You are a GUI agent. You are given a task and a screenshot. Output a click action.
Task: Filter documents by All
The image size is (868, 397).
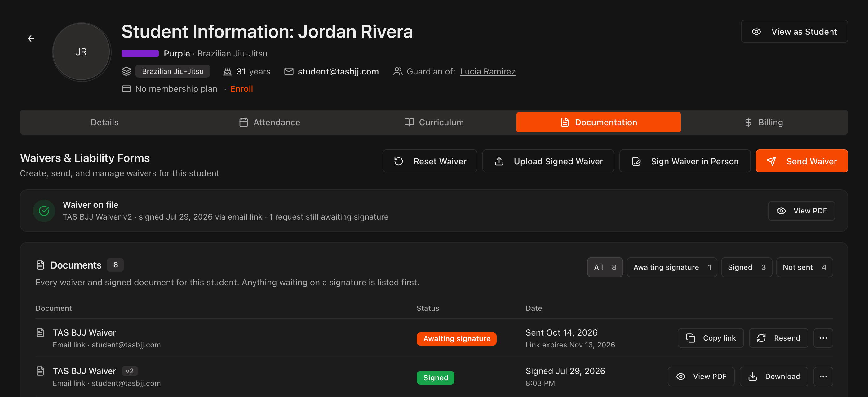(x=605, y=267)
